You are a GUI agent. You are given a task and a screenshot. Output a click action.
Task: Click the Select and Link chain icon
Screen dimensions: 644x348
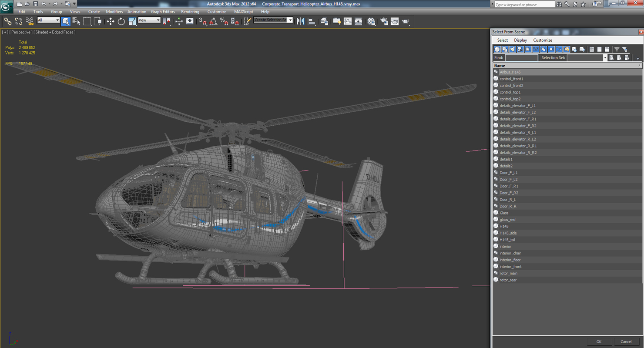point(7,21)
